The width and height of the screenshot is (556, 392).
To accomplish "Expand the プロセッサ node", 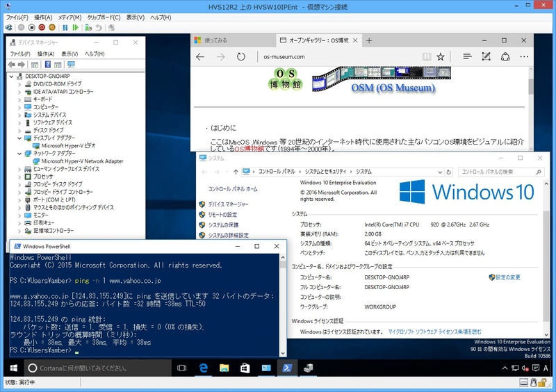I will (19, 177).
